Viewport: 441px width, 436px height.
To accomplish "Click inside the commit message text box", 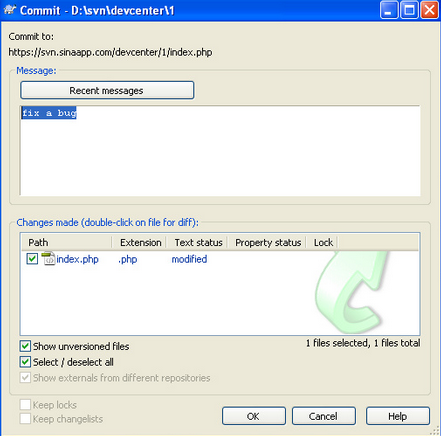I will pos(220,151).
